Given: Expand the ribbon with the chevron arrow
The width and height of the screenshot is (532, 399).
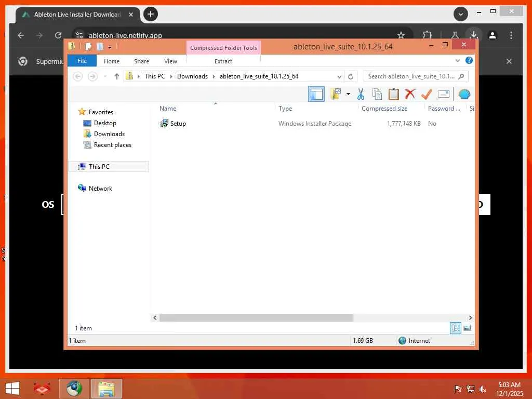Looking at the screenshot, I should click(457, 61).
